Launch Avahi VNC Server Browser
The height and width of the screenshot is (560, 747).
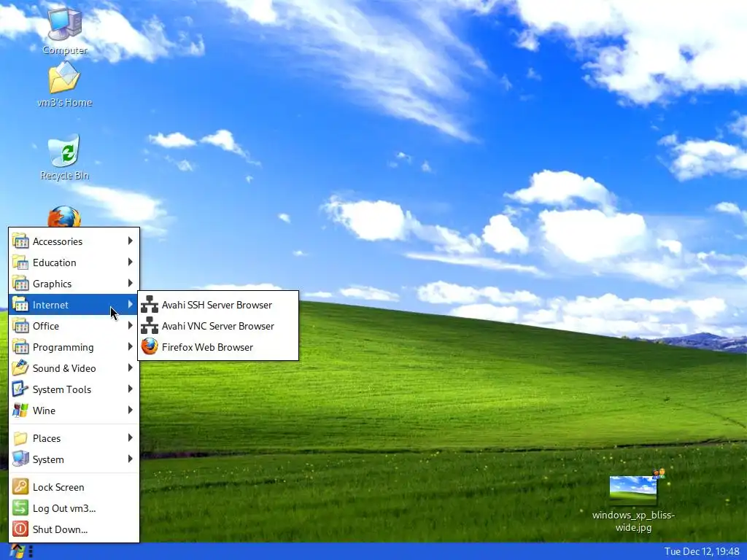pyautogui.click(x=218, y=326)
